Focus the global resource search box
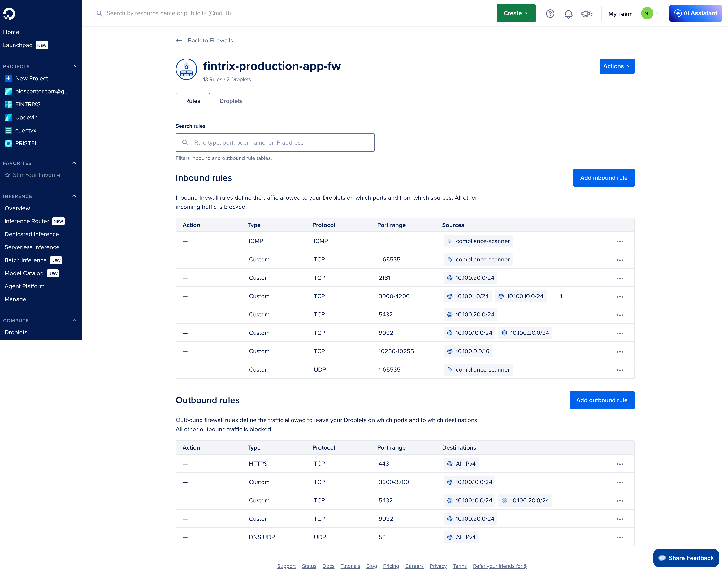The height and width of the screenshot is (576, 728). coord(168,13)
